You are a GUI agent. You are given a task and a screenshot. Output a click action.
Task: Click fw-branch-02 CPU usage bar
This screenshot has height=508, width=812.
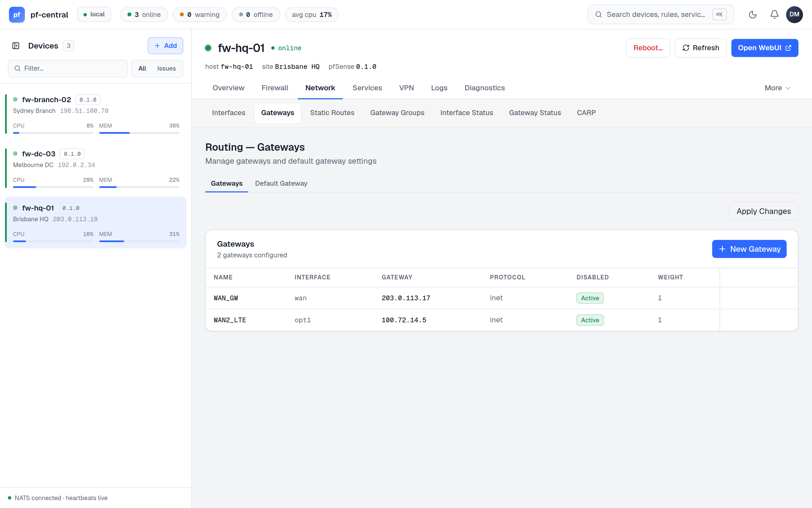[53, 133]
